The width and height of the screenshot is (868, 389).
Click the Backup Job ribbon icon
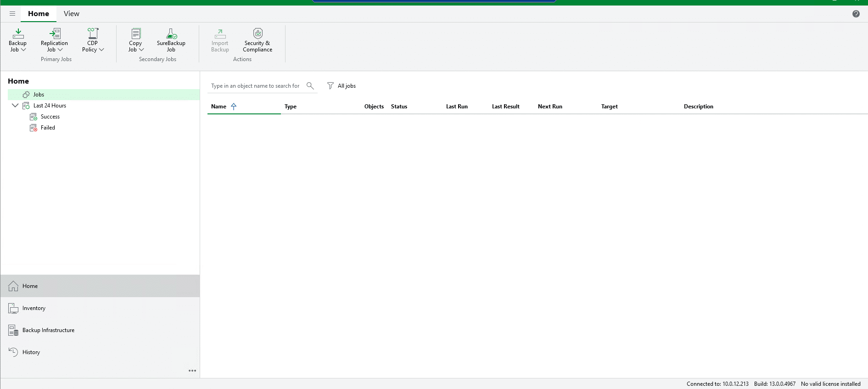(18, 34)
